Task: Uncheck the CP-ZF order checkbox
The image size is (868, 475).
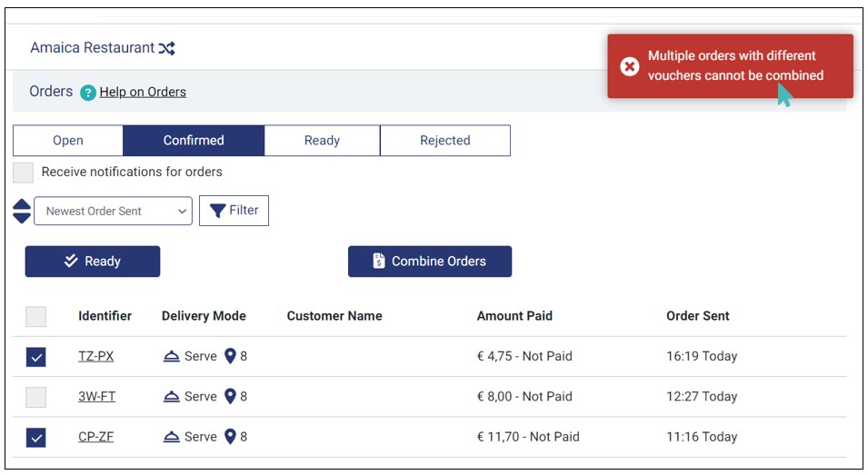Action: [36, 438]
